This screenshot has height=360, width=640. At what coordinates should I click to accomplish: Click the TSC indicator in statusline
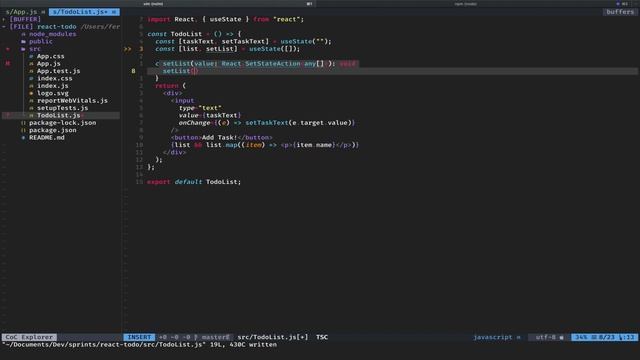[x=322, y=337]
